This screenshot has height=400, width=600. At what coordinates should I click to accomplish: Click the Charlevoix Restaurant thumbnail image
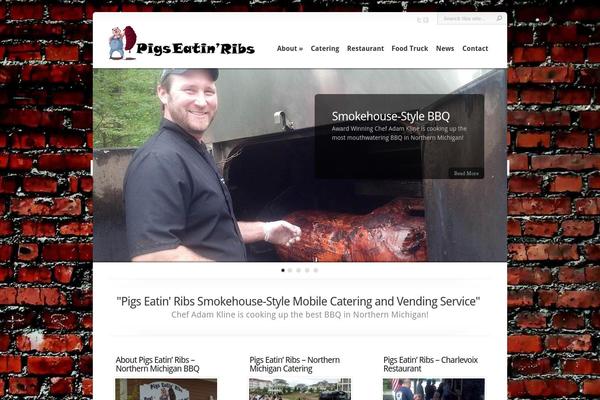click(434, 389)
